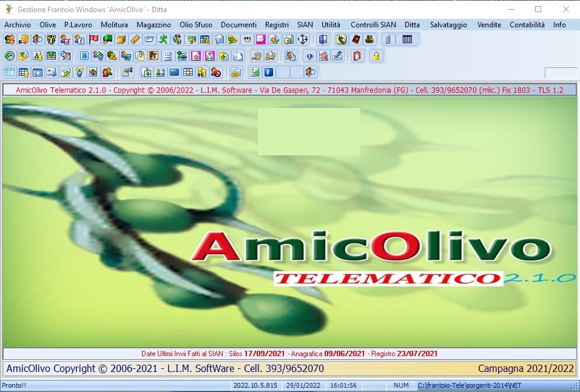Open the Info menu
This screenshot has height=392, width=580.
559,25
